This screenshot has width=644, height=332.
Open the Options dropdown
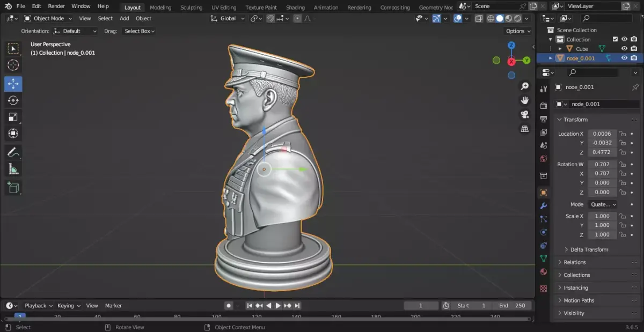(518, 31)
